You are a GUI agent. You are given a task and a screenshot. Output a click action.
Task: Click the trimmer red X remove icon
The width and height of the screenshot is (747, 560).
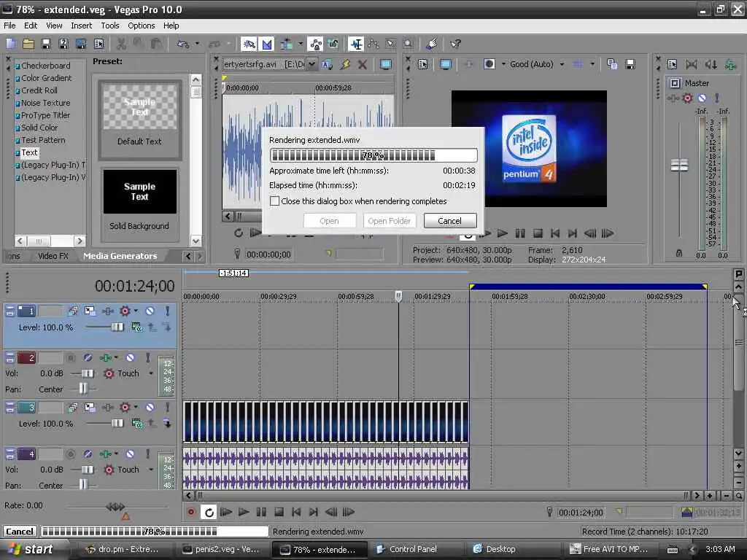363,64
